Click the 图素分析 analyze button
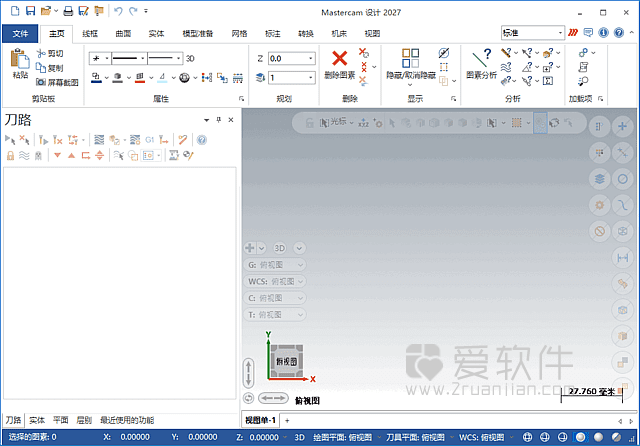This screenshot has height=446, width=640. point(482,64)
